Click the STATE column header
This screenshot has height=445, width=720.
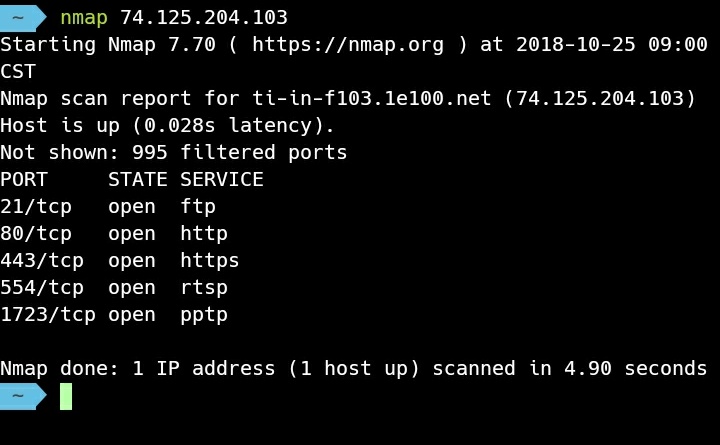[138, 180]
